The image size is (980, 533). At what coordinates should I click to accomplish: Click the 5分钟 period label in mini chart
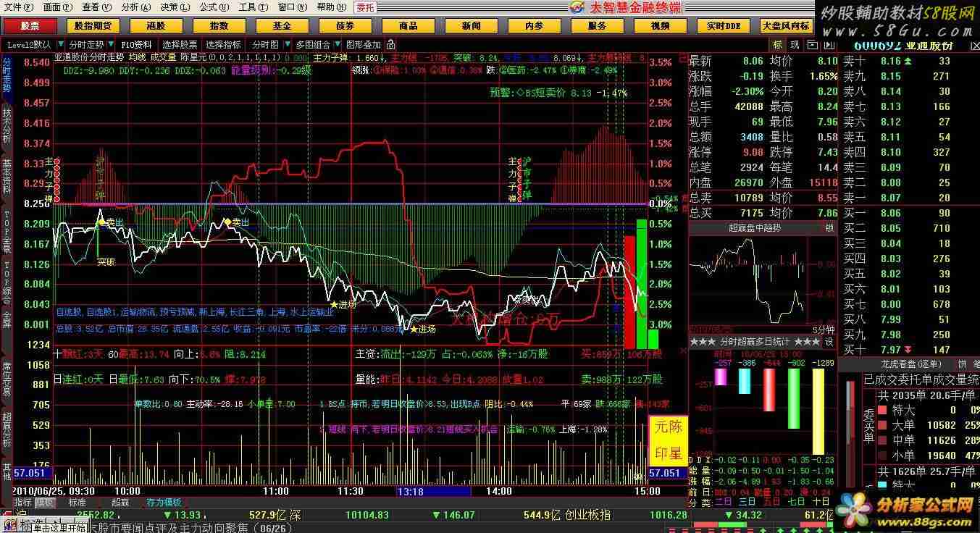823,330
